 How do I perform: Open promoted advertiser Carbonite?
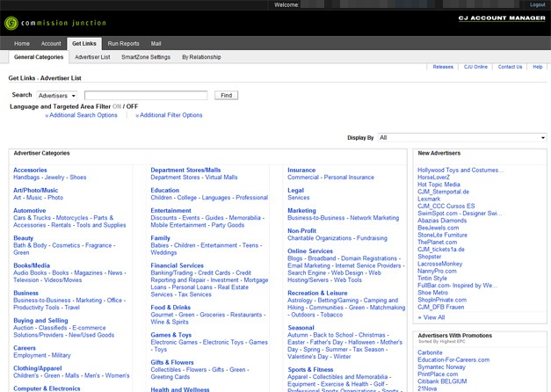[x=430, y=352]
